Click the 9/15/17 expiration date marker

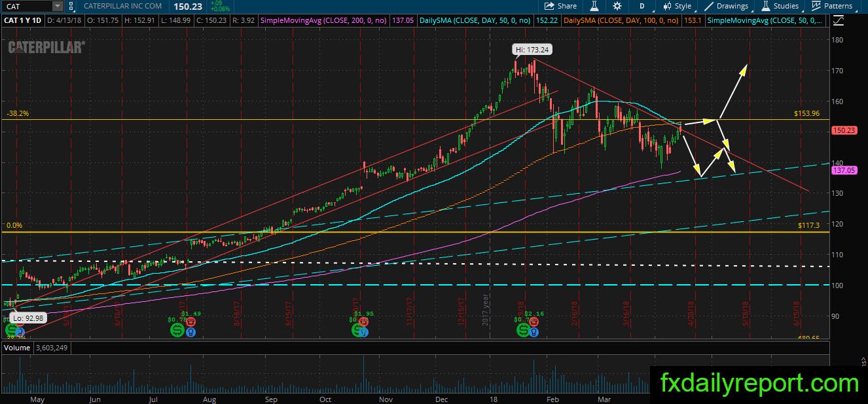click(x=289, y=313)
